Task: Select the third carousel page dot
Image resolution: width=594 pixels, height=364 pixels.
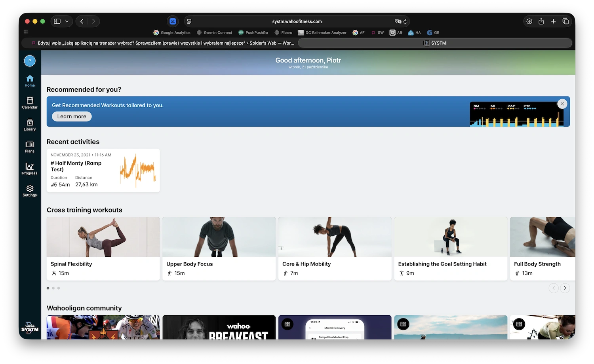Action: [59, 288]
